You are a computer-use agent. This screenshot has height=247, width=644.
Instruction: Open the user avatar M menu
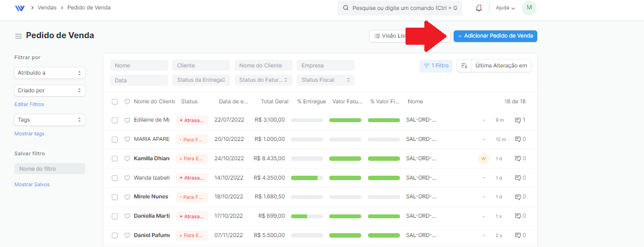(529, 8)
